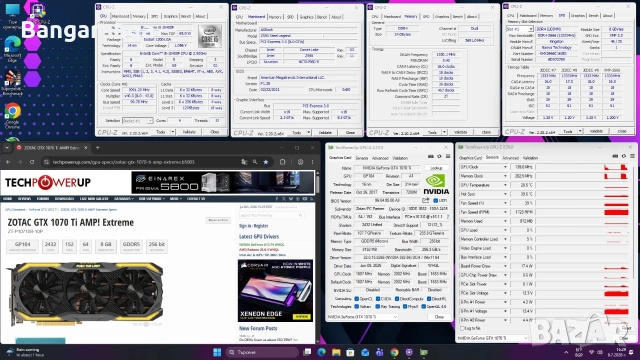Click the ZOTAC GTX 1070 Ti card image
This screenshot has width=640, height=360.
coord(85,293)
